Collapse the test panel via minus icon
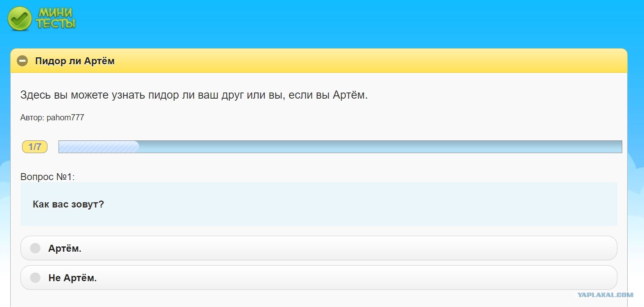 (x=22, y=61)
